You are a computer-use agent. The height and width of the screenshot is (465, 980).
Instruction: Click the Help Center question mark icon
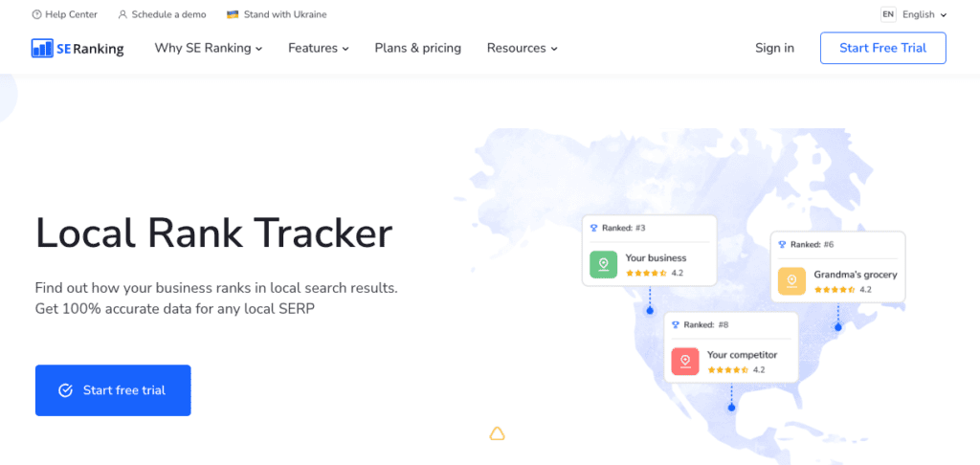tap(36, 14)
